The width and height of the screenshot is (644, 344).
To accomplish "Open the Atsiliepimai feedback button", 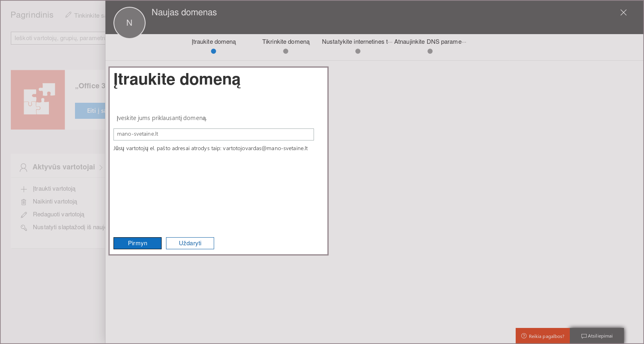I will pos(597,336).
